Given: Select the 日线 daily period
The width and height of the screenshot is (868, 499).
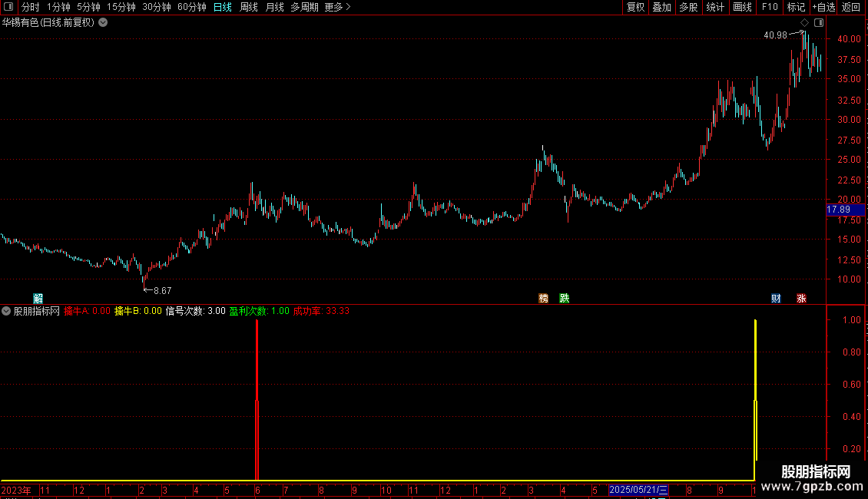Looking at the screenshot, I should pos(223,7).
